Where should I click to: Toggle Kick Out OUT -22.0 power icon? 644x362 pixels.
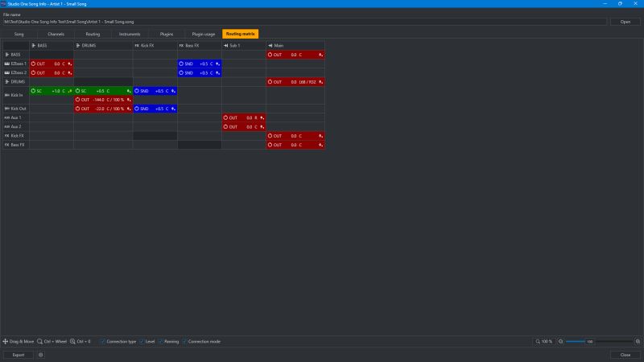pos(77,109)
